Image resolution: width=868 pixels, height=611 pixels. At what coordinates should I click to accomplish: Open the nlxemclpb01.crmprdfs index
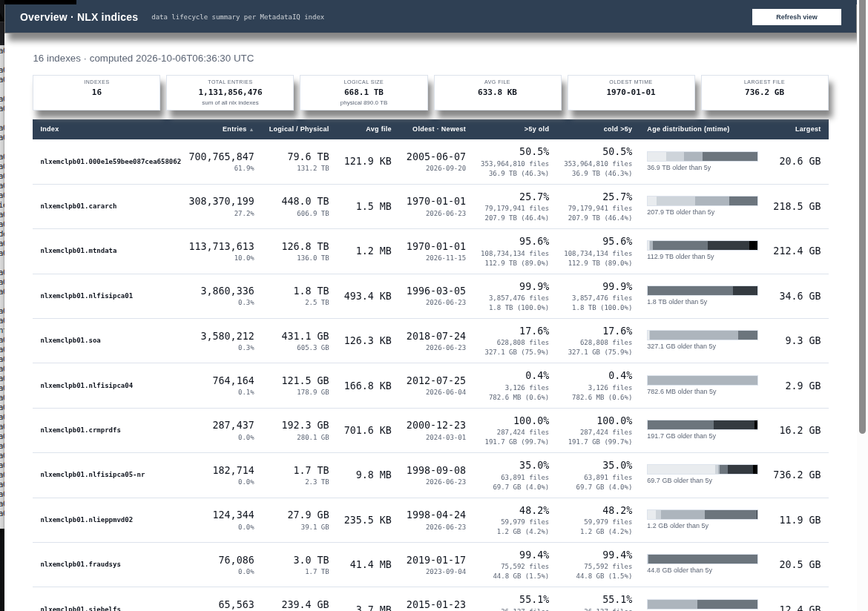pyautogui.click(x=80, y=430)
